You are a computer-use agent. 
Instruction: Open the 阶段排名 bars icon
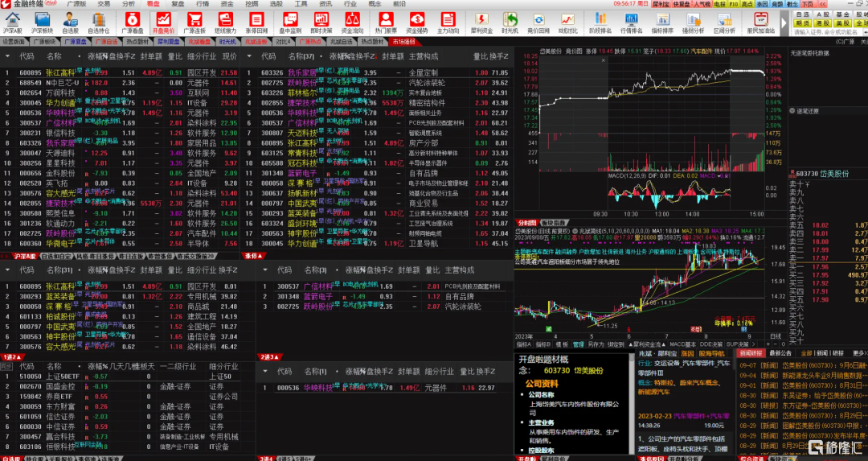pos(600,21)
